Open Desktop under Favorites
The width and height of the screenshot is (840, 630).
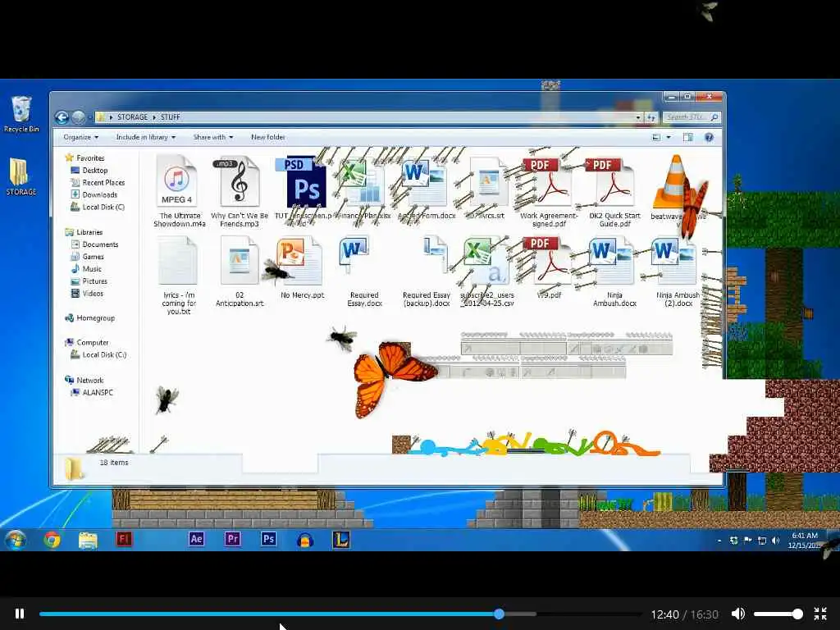tap(95, 171)
